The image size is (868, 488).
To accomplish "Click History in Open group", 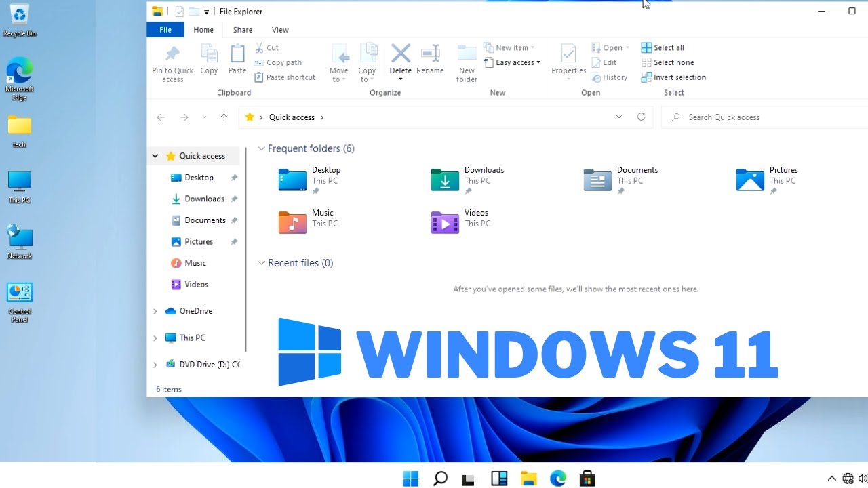I will pos(610,77).
